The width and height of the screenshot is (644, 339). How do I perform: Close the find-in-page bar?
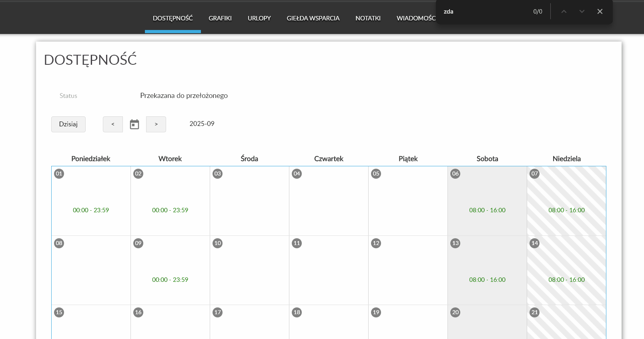tap(600, 12)
